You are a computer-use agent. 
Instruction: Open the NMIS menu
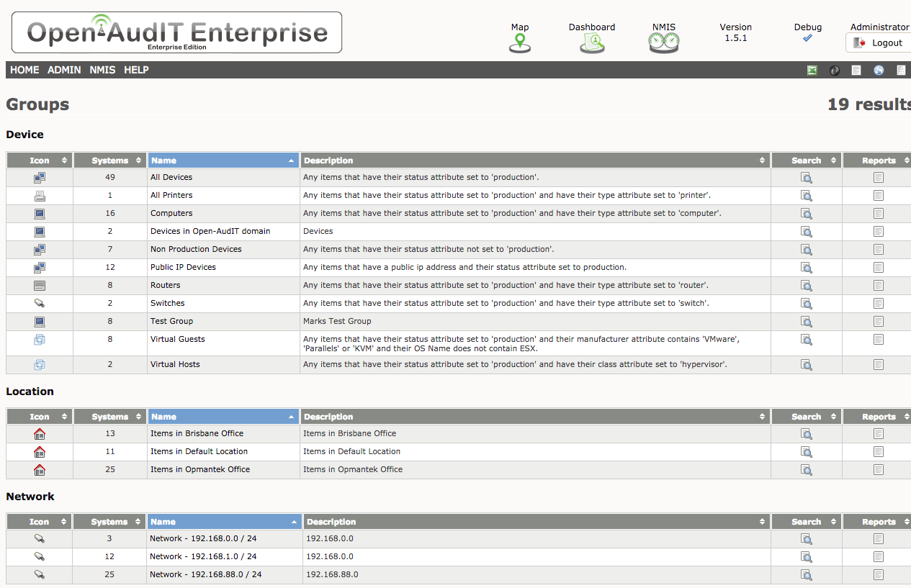click(102, 70)
